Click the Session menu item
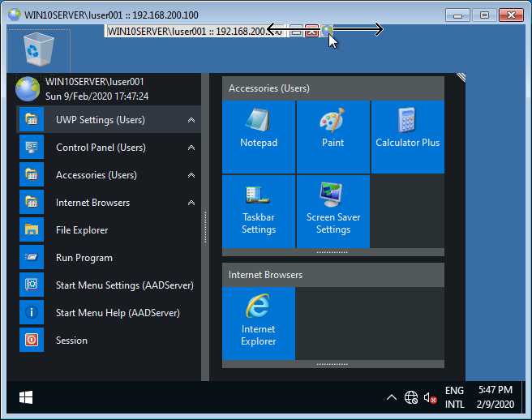The image size is (532, 420). (71, 341)
